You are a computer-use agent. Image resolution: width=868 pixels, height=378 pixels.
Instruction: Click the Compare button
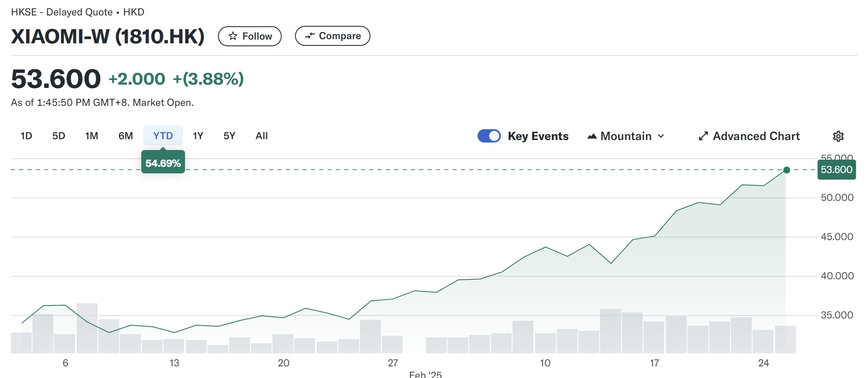(333, 36)
